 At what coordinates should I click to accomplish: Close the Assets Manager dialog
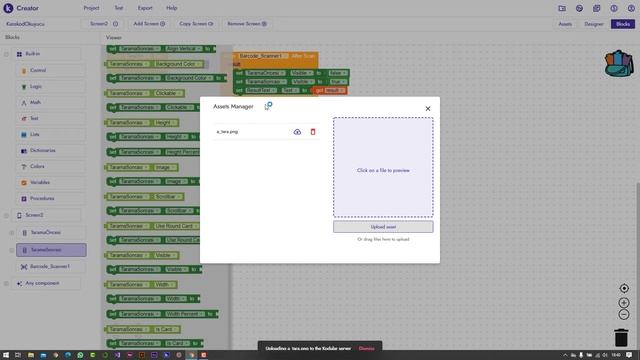428,109
